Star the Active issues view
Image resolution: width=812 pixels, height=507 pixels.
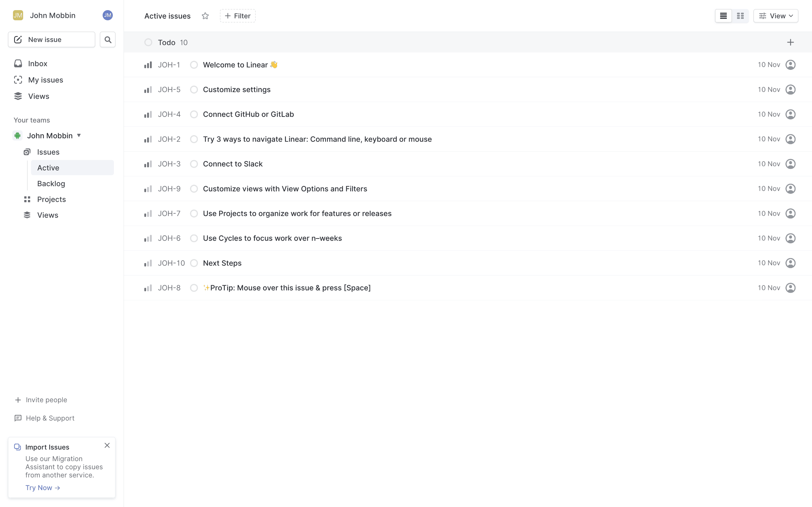coord(205,16)
